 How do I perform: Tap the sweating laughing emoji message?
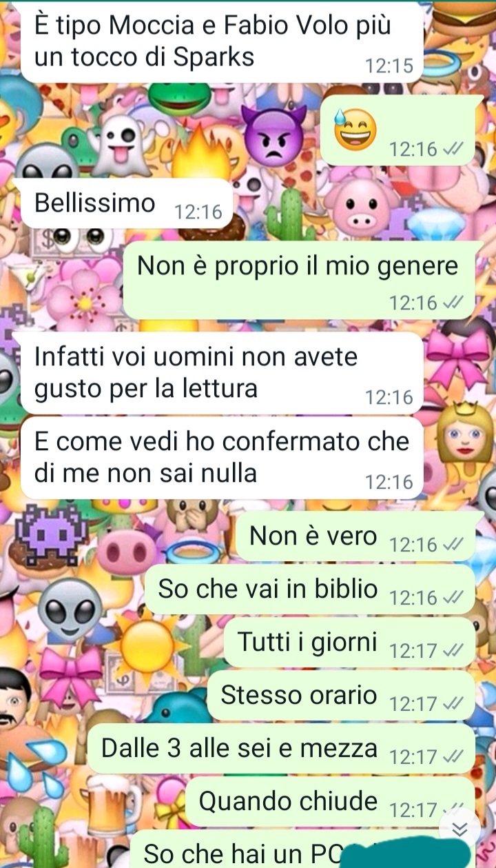pyautogui.click(x=399, y=130)
